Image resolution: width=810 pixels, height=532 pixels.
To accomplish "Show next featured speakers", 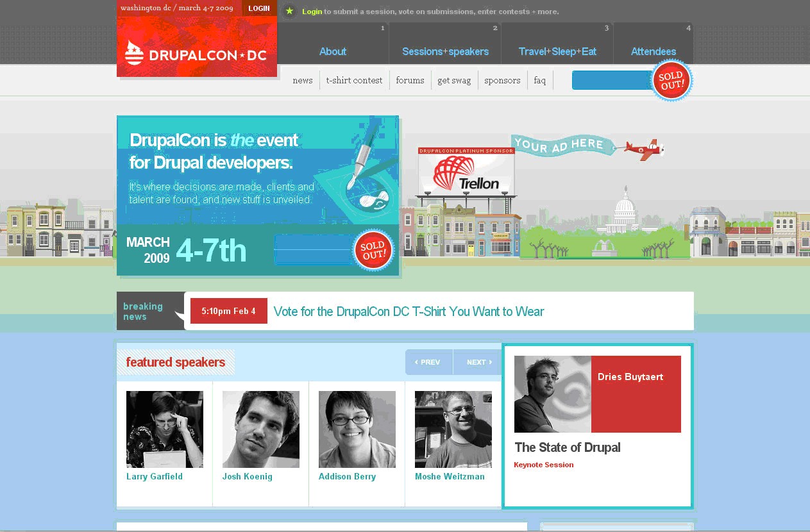I will (x=478, y=362).
